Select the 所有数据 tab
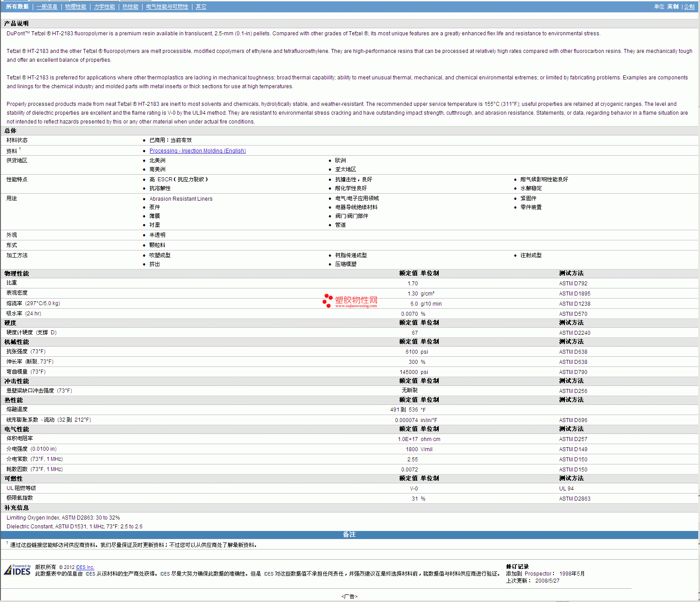Screen dimensions: 700x602 [17, 7]
